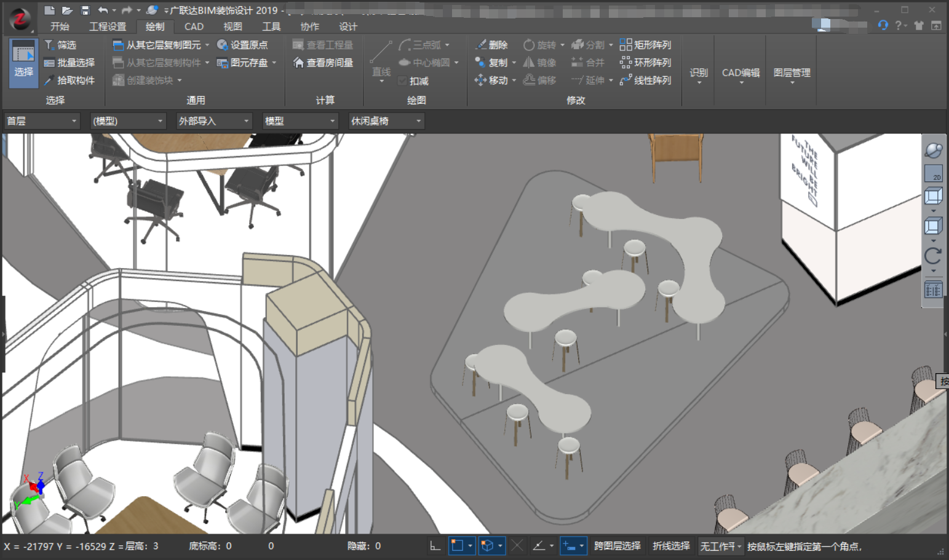The height and width of the screenshot is (560, 949).
Task: Toggle 跨图层选择 cross-layer selection
Action: [x=617, y=546]
